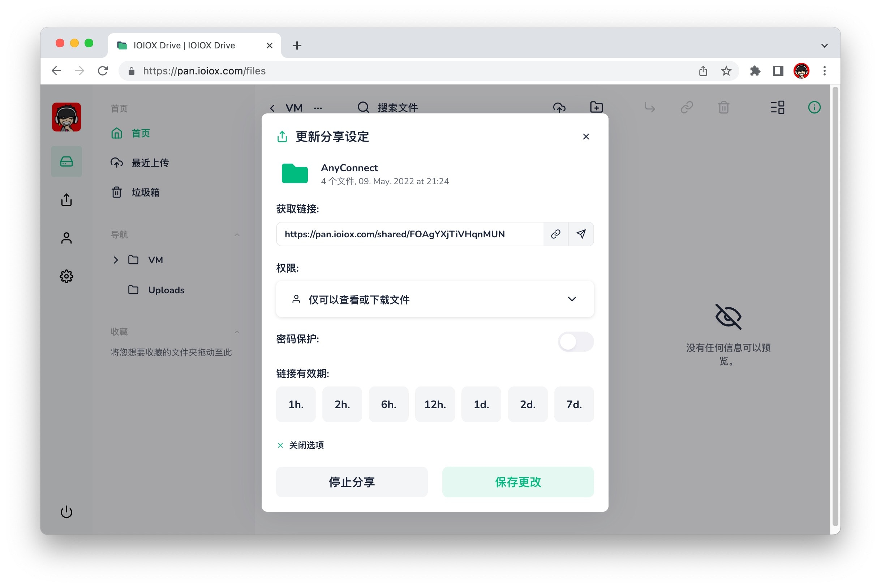
Task: Copy the share link with the link icon
Action: click(556, 234)
